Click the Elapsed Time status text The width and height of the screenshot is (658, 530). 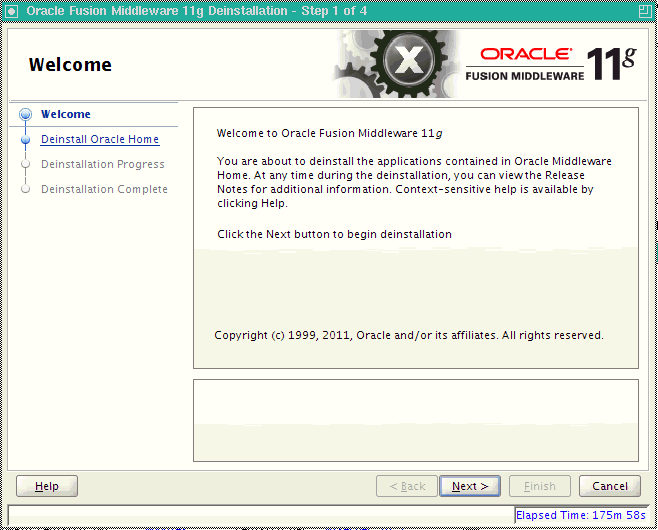coord(581,515)
